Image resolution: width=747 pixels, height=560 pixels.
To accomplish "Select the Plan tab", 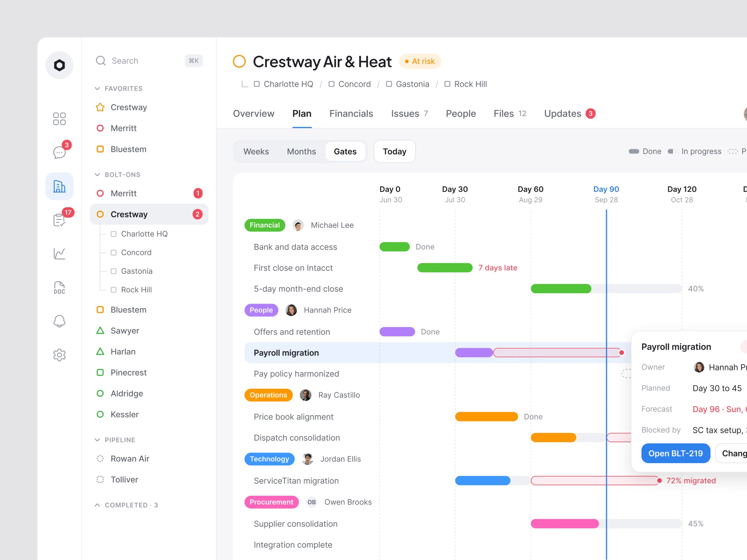I will click(x=302, y=114).
